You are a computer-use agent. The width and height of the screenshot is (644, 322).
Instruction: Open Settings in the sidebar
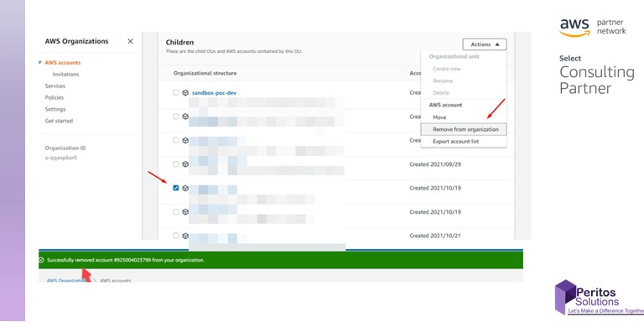[x=55, y=109]
